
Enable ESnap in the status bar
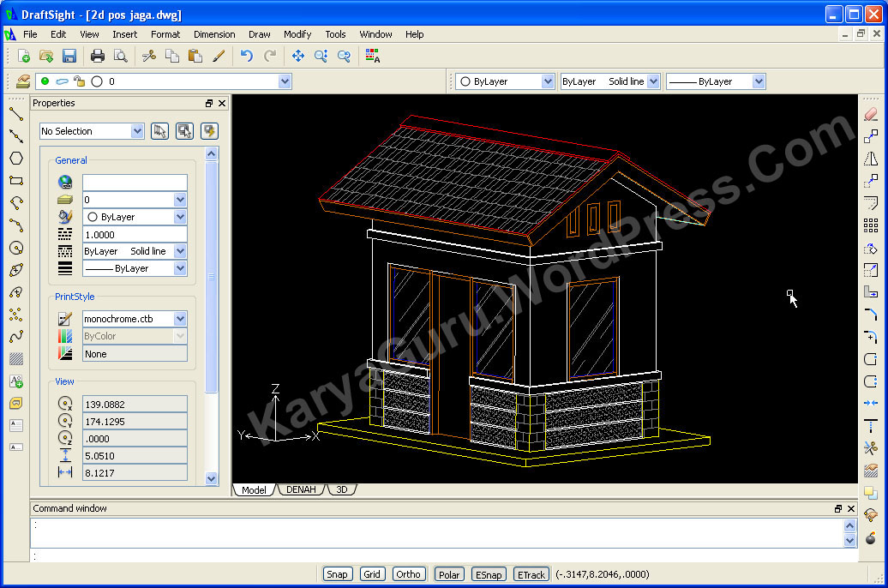[x=489, y=574]
